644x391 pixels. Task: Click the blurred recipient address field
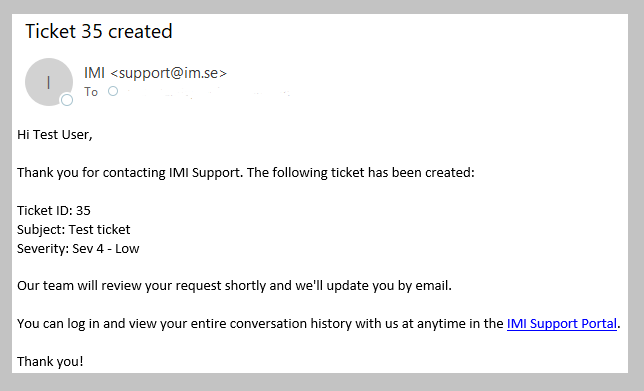click(209, 92)
